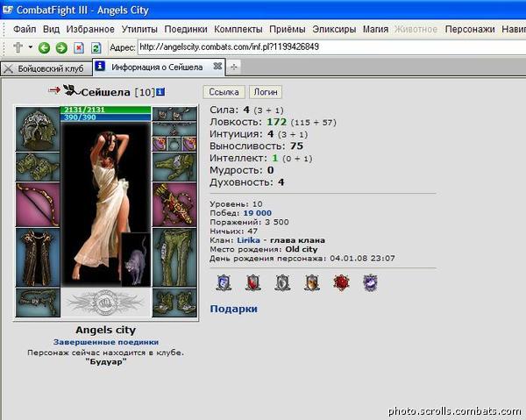Click the green pants equipment slot
The height and width of the screenshot is (420, 526).
pos(174,258)
